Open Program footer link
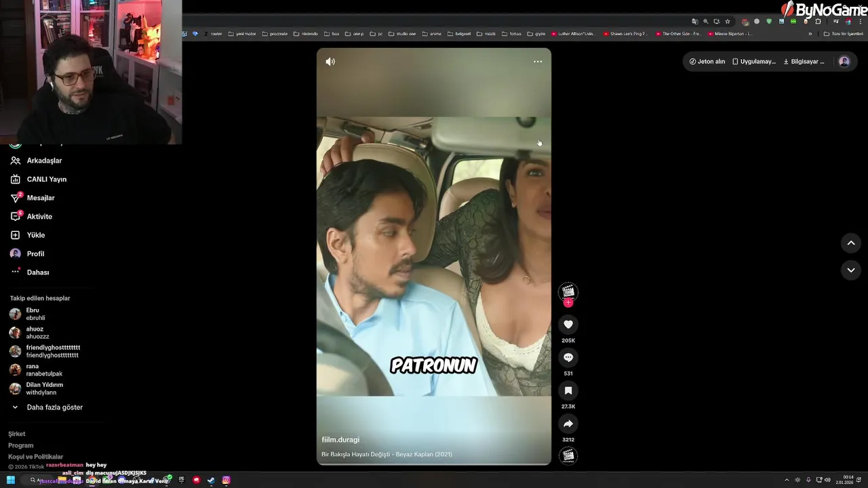This screenshot has width=868, height=488. click(21, 445)
